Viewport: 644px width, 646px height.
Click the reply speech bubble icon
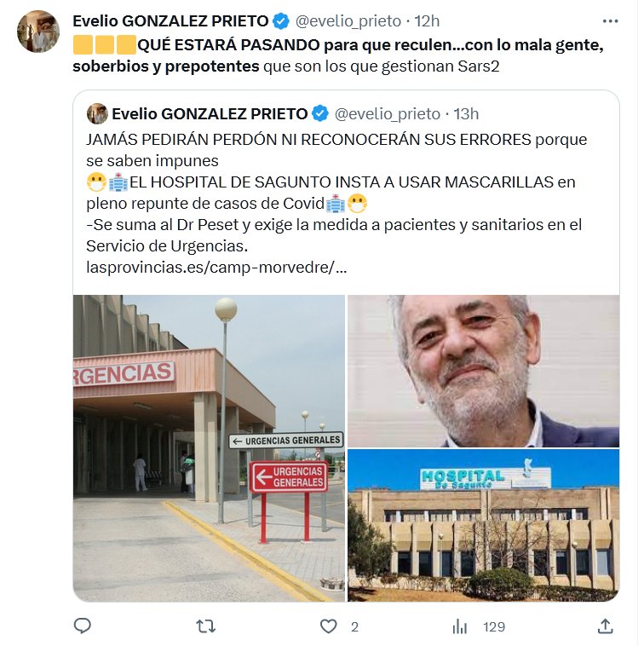(x=83, y=626)
